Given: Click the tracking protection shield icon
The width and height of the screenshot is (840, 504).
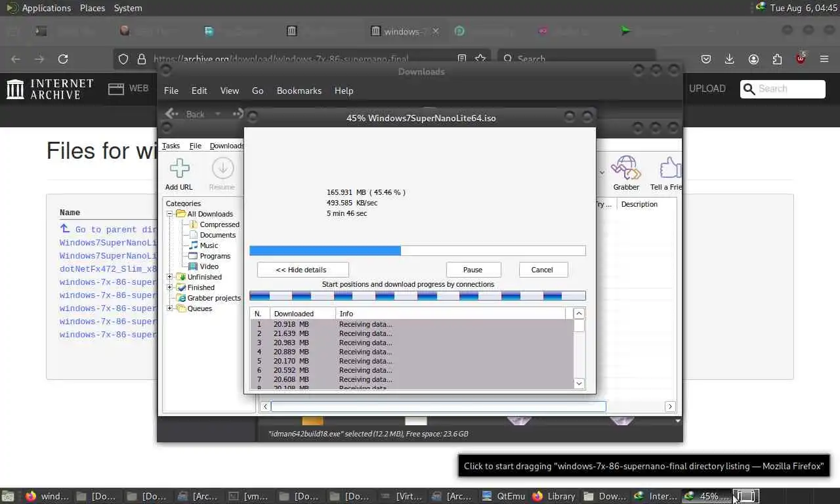Looking at the screenshot, I should (123, 59).
